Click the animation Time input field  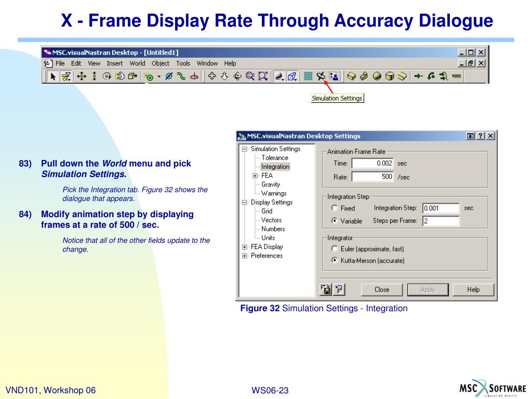click(x=373, y=163)
